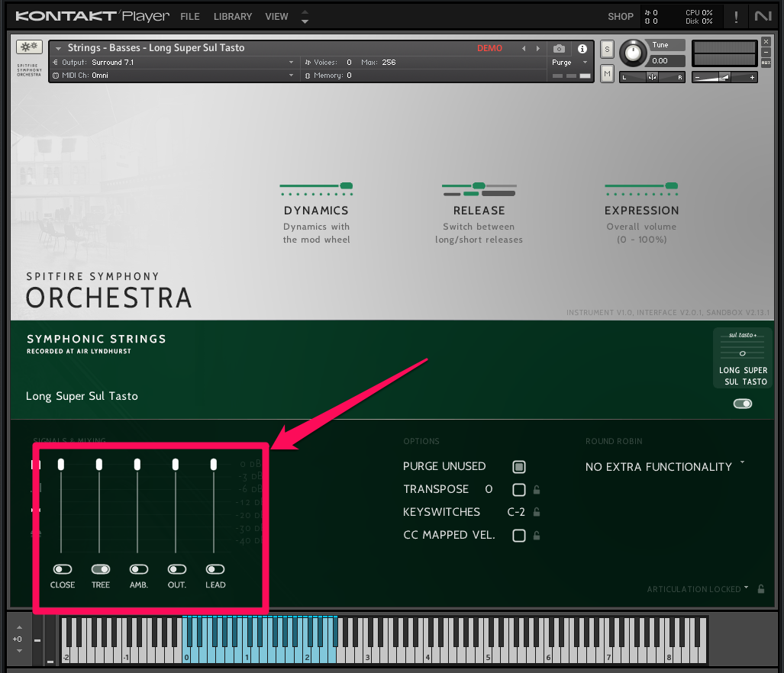Open the FILE menu
The height and width of the screenshot is (673, 784).
point(190,17)
